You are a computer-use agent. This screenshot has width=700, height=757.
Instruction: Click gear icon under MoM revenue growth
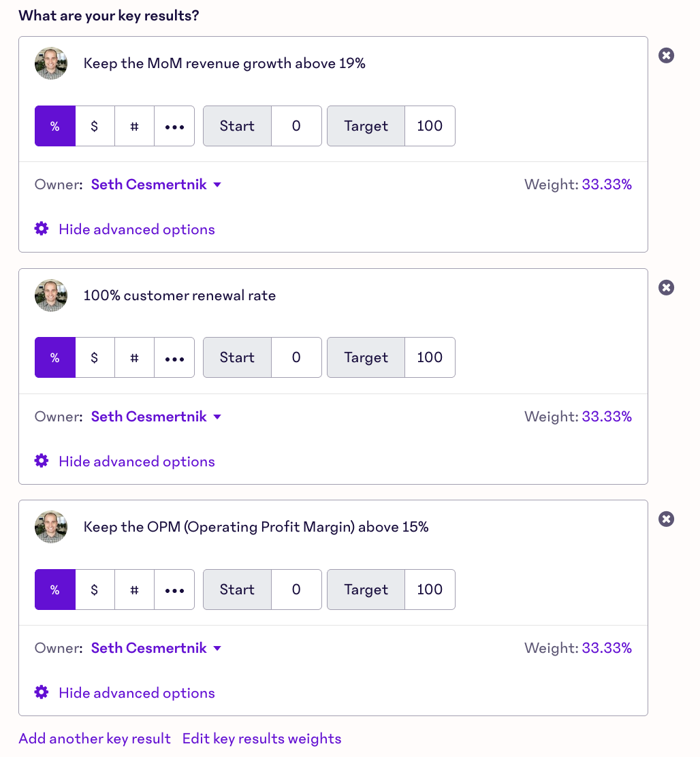pos(42,229)
